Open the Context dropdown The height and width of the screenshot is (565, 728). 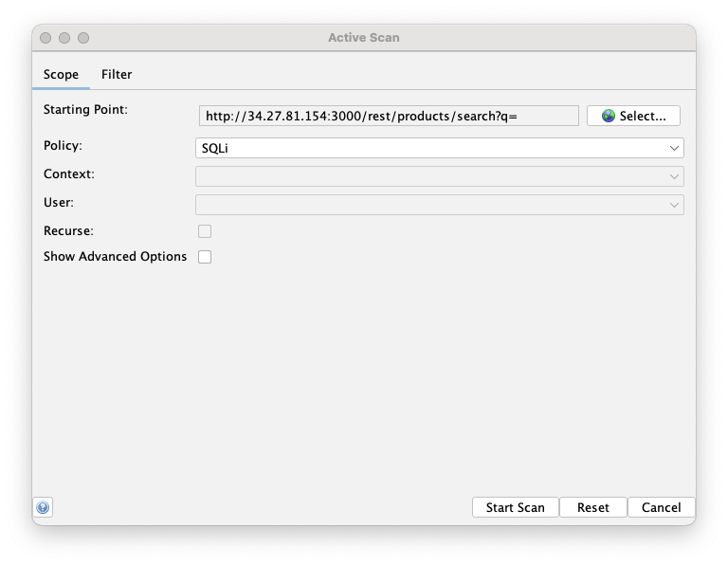[x=439, y=176]
